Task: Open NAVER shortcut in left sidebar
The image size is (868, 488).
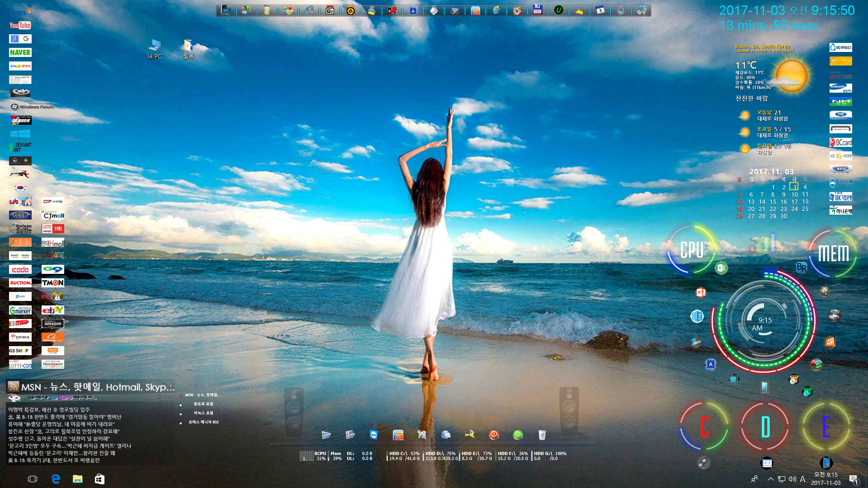Action: point(20,52)
